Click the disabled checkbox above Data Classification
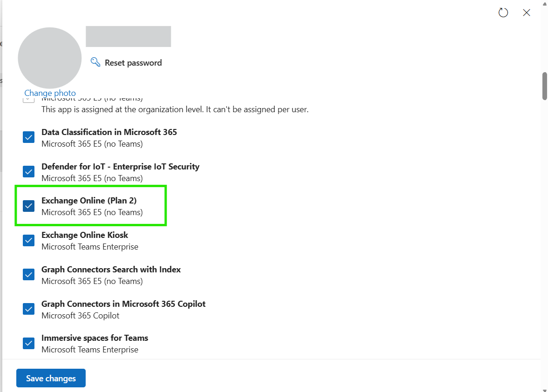Screen dimensions: 548x392 point(29,100)
